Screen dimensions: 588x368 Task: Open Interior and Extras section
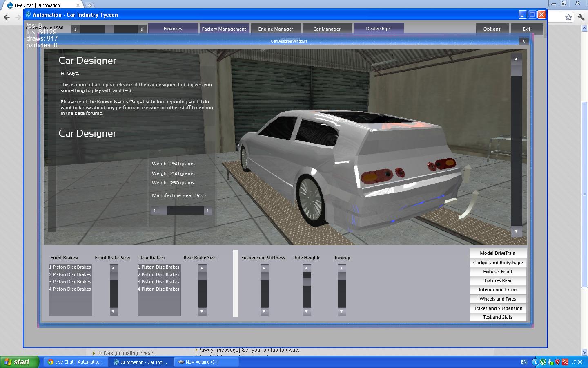(x=498, y=289)
